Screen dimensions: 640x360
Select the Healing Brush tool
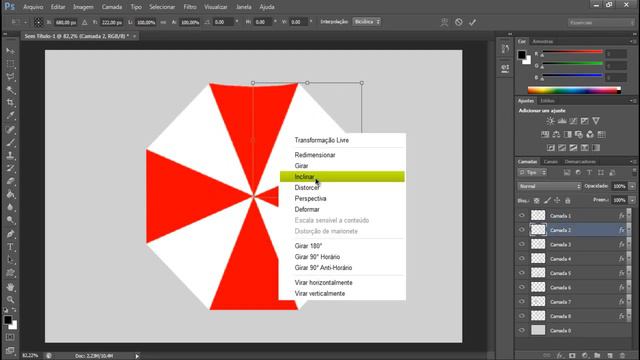coord(10,129)
